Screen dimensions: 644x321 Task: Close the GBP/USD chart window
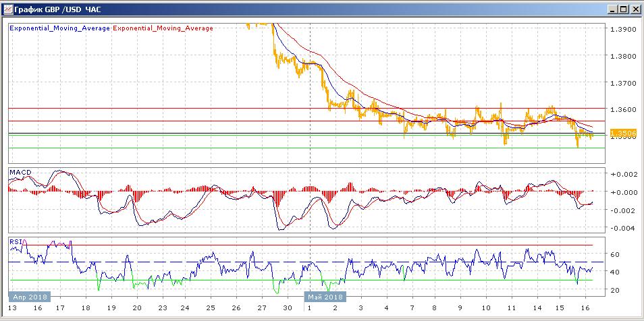(635, 9)
